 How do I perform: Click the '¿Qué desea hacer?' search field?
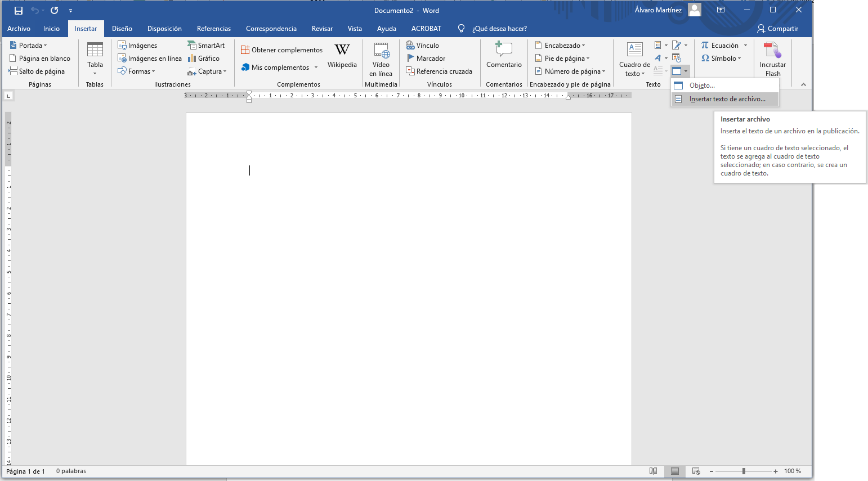click(499, 29)
